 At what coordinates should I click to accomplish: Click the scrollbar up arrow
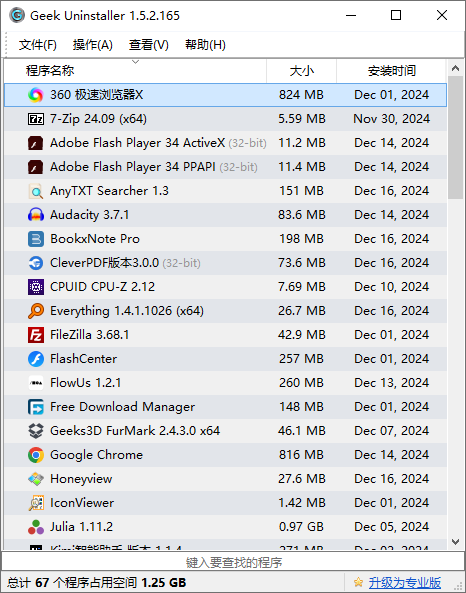[x=455, y=69]
